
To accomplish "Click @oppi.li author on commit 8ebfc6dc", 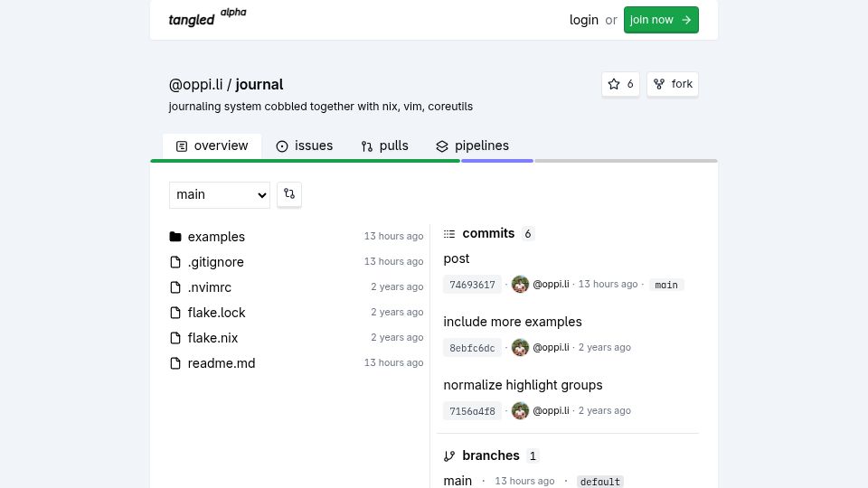I will click(x=551, y=347).
